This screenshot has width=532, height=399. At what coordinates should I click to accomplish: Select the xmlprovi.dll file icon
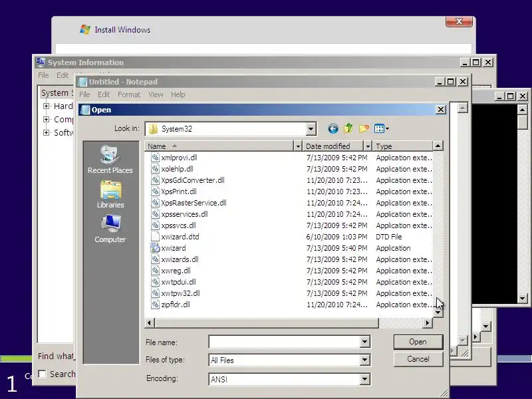155,158
